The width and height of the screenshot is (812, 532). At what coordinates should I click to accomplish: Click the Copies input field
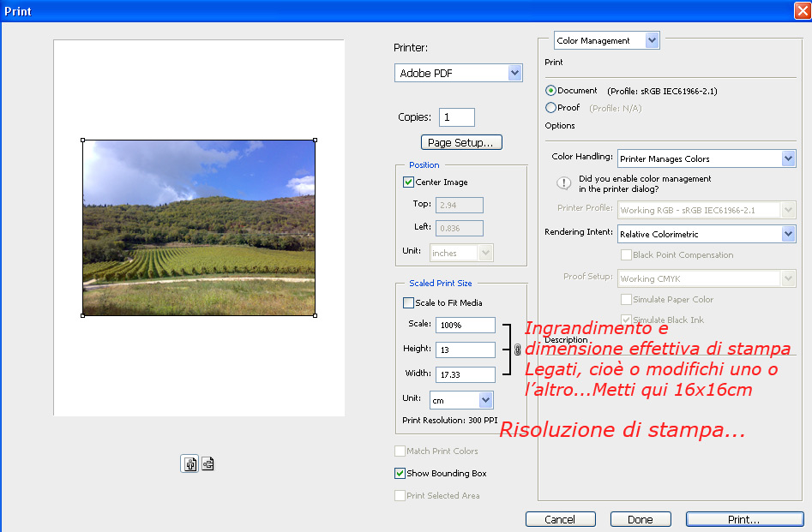pos(457,117)
